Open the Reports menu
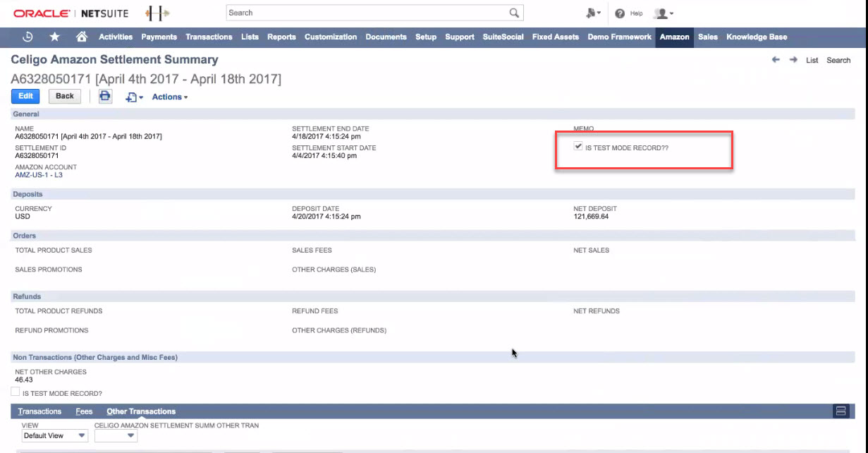Image resolution: width=868 pixels, height=453 pixels. tap(281, 37)
